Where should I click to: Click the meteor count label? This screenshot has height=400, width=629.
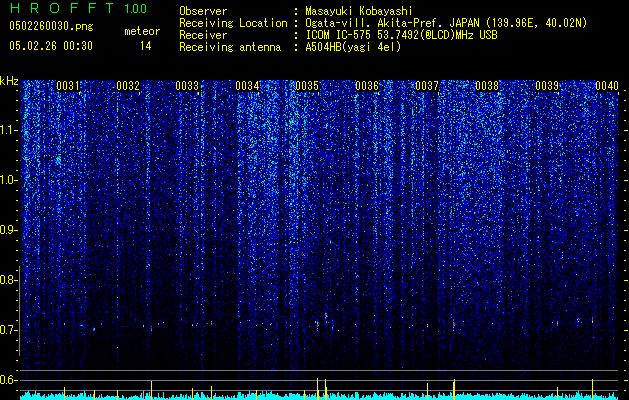142,31
